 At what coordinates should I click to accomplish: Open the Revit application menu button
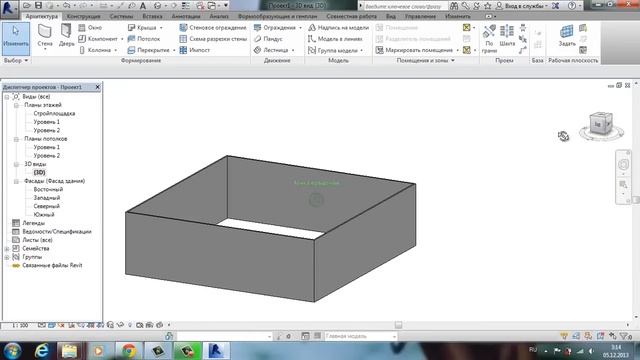[9, 8]
